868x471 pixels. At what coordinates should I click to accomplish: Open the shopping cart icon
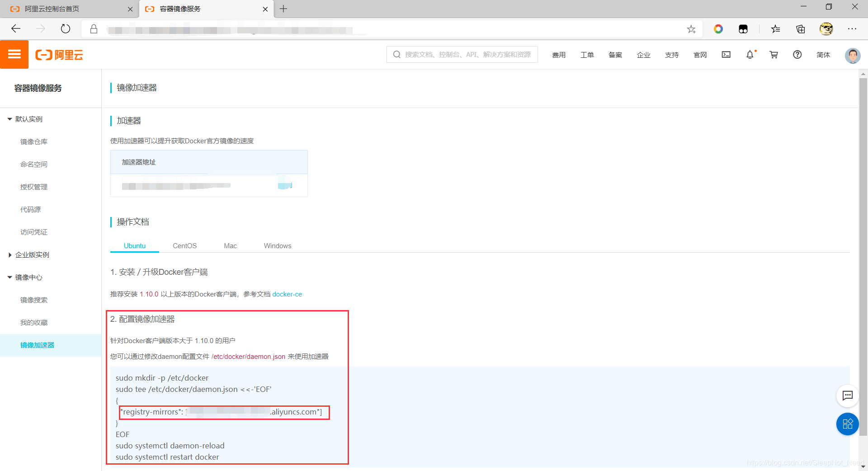774,55
